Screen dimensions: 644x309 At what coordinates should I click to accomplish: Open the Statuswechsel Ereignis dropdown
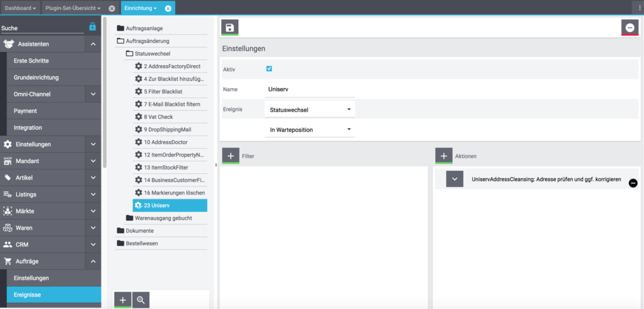pos(309,109)
